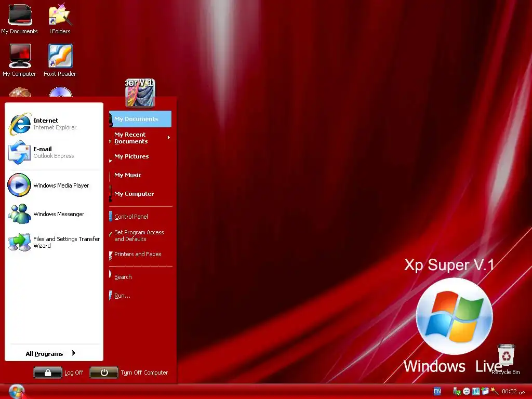Viewport: 532px width, 399px height.
Task: Click the tray icon left of the magic wand
Action: [485, 392]
